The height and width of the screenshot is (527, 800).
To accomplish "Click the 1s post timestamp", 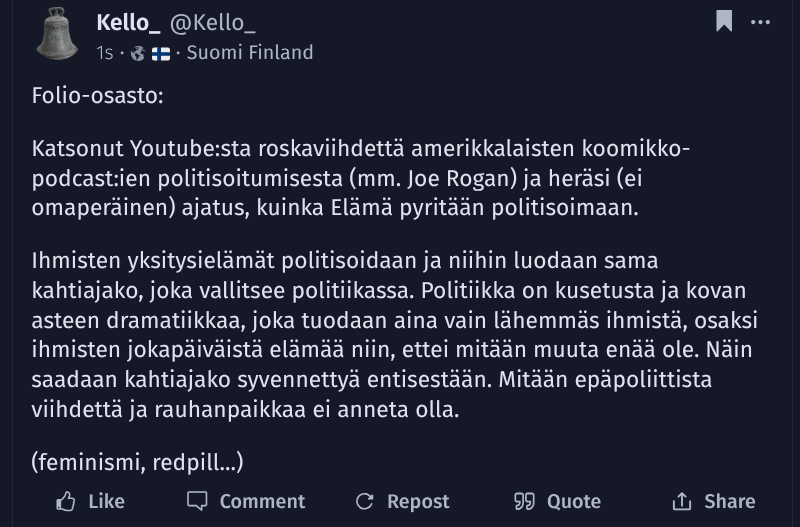I will point(105,53).
